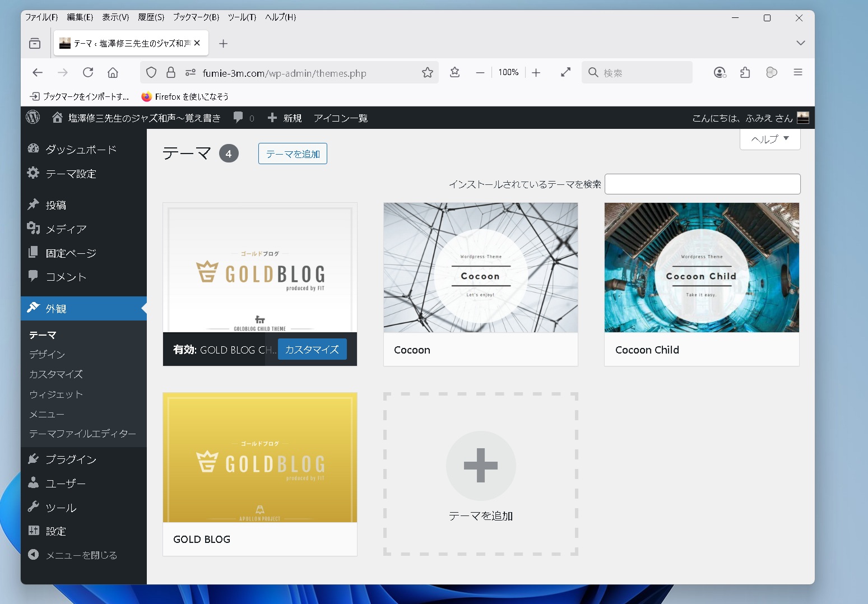Open Firefox hamburger application menu
Viewport: 868px width, 604px height.
tap(798, 72)
